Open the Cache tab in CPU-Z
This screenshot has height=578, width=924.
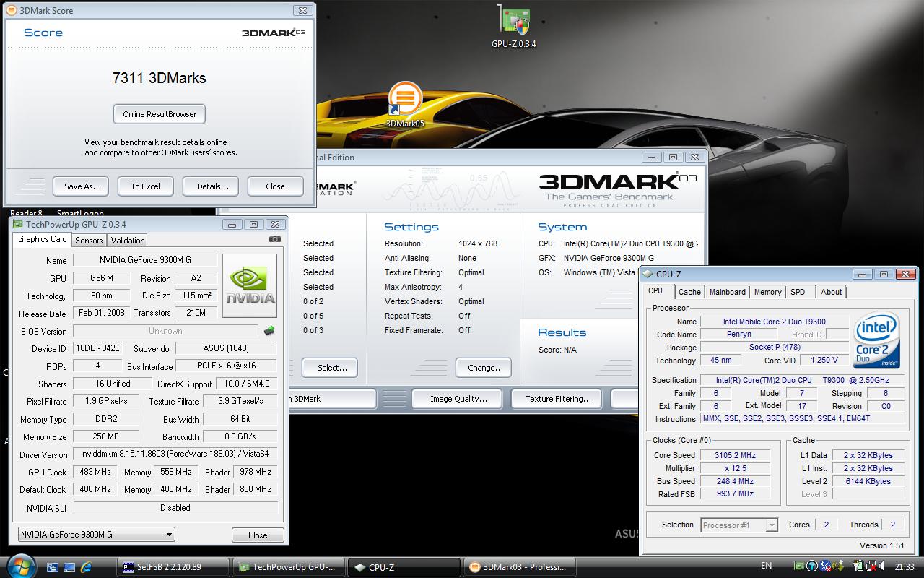pyautogui.click(x=689, y=292)
